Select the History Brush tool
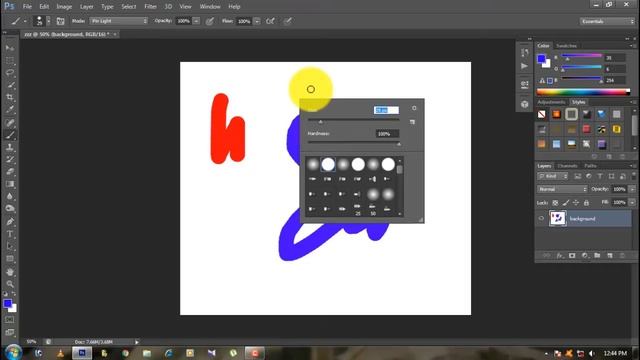 click(x=10, y=160)
